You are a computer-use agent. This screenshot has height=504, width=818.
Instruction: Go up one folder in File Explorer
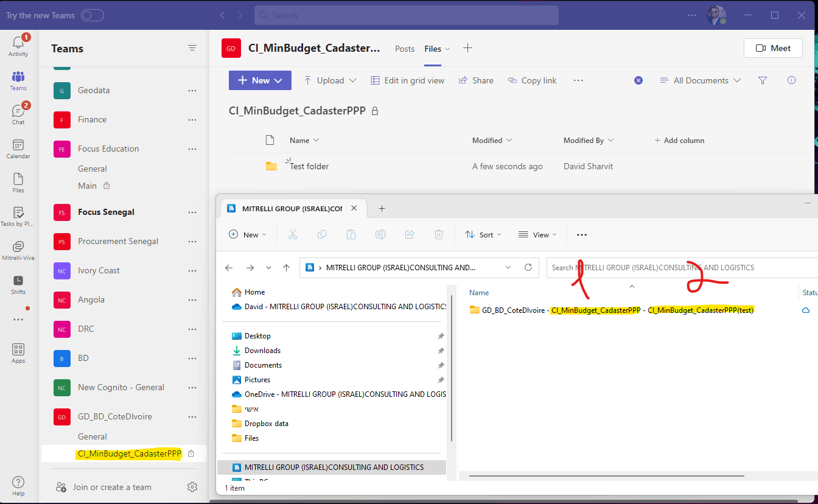[x=287, y=267]
